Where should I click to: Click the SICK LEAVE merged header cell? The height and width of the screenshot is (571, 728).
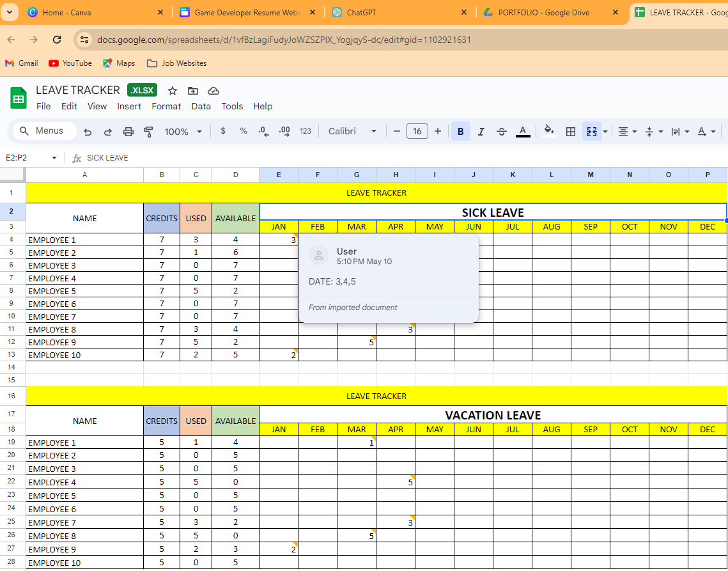pos(493,212)
